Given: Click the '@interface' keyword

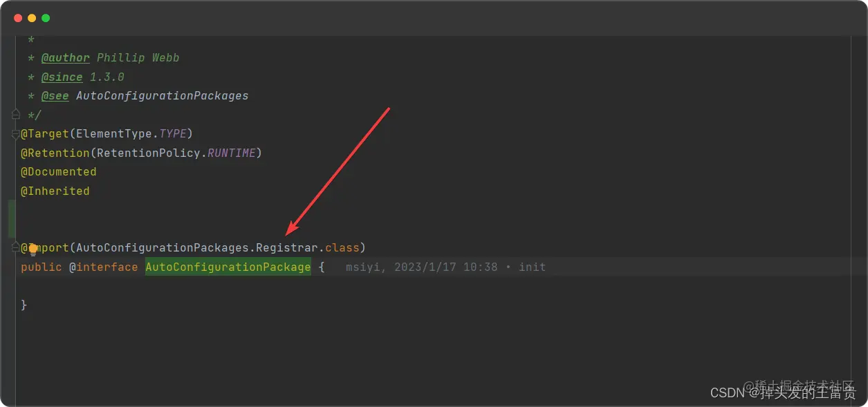Looking at the screenshot, I should [104, 267].
